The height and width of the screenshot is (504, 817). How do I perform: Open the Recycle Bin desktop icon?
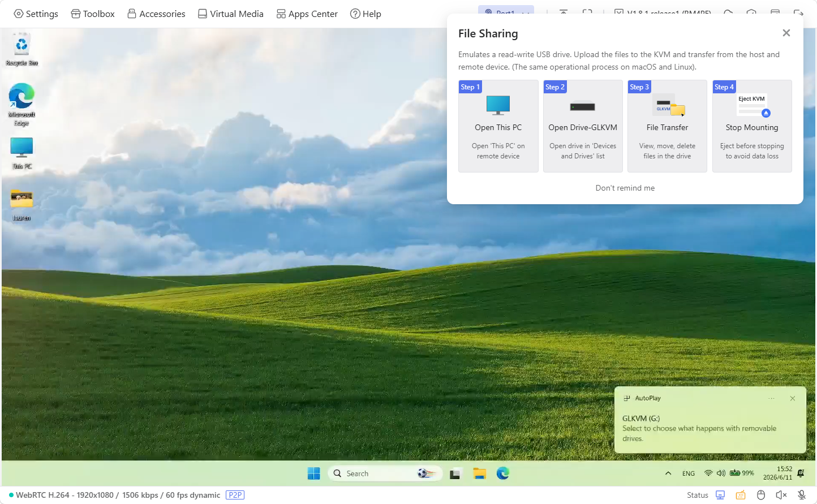tap(21, 50)
